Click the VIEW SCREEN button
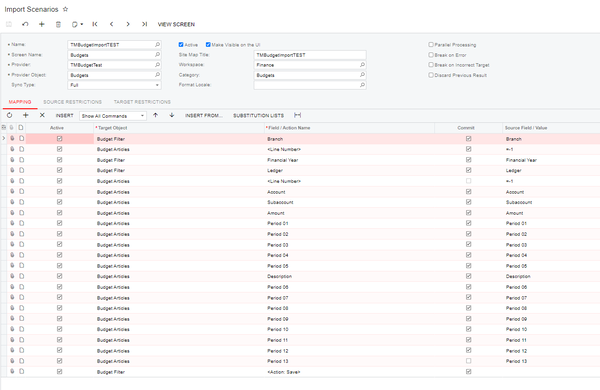This screenshot has height=390, width=600. click(176, 24)
